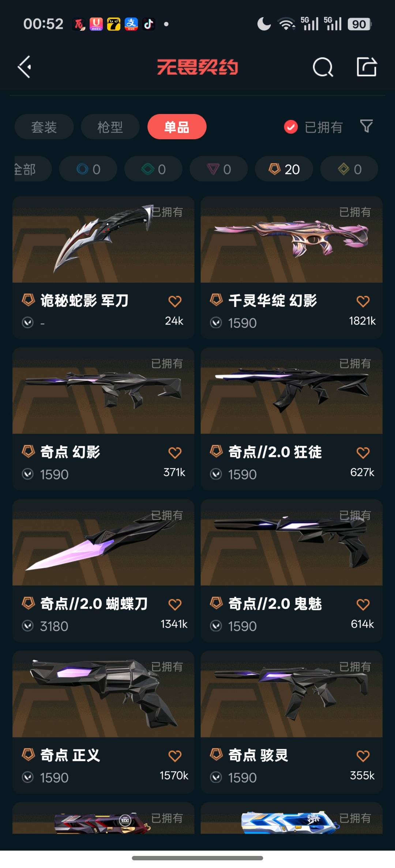Select the green diamond tier filter
The image size is (395, 868).
153,169
